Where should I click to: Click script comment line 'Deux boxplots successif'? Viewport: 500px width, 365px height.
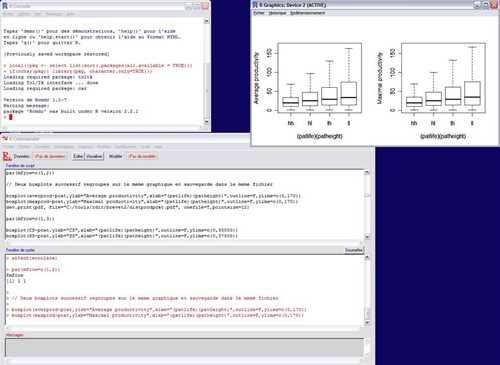coord(139,184)
